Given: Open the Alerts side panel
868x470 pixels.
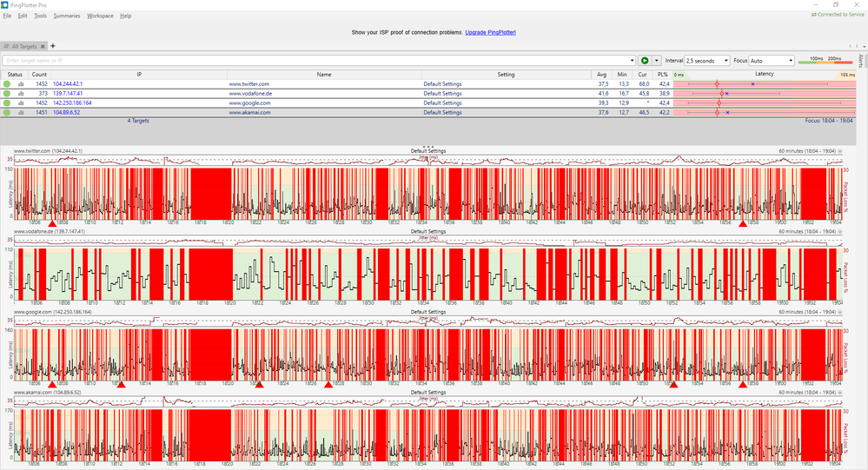Looking at the screenshot, I should coord(861,60).
